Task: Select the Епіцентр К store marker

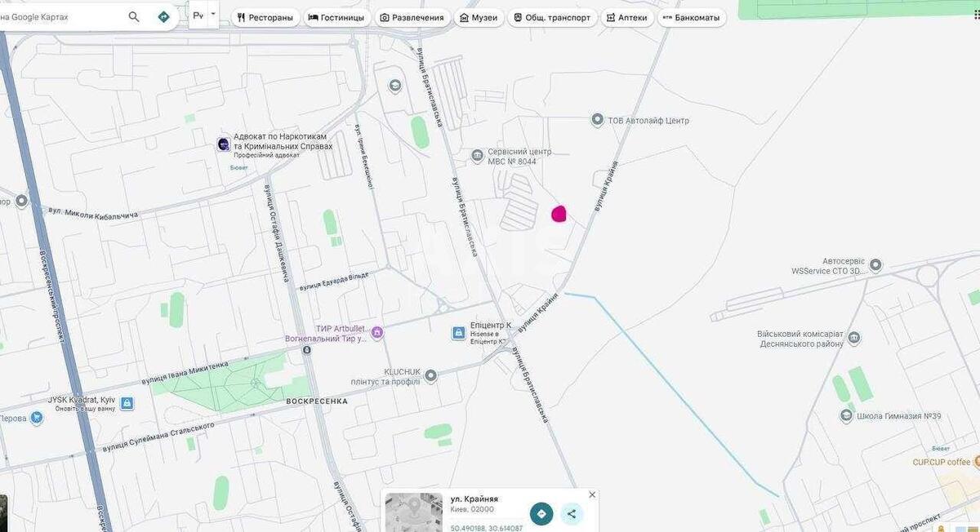Action: [458, 332]
